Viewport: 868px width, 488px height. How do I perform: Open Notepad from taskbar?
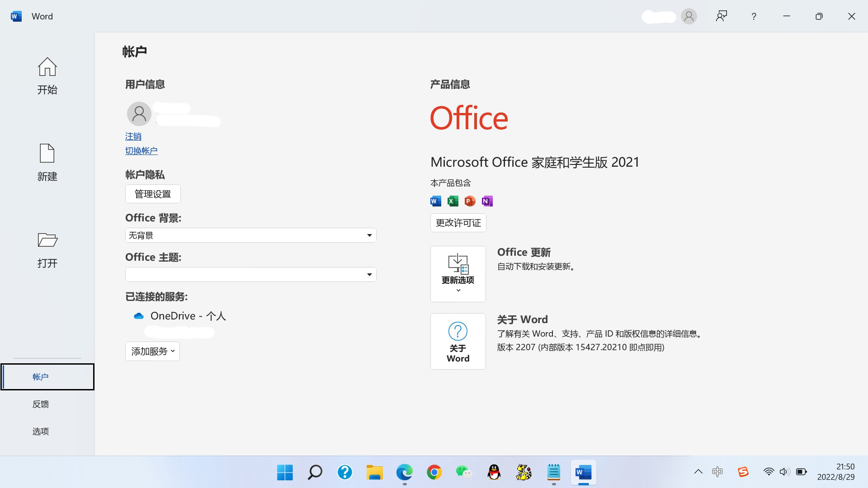point(553,473)
